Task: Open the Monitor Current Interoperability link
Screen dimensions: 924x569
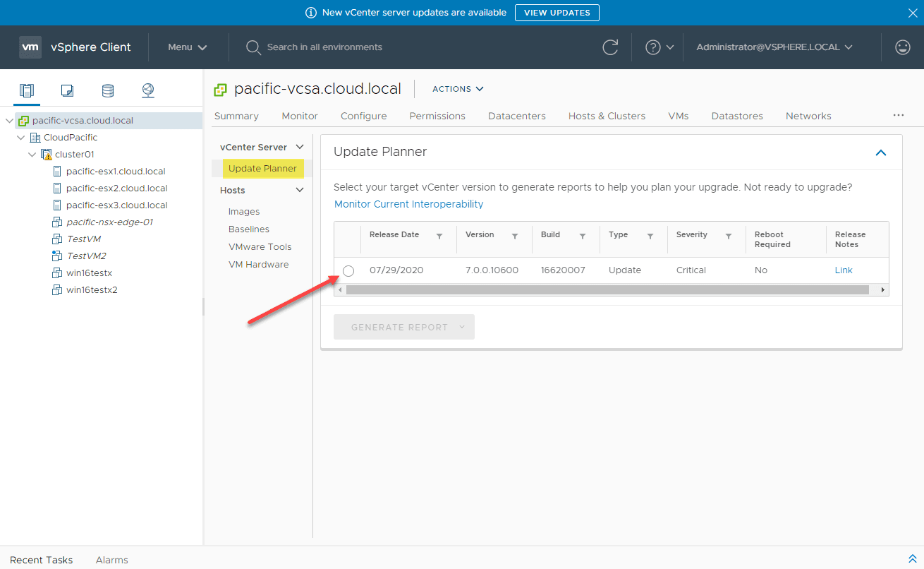Action: tap(408, 204)
